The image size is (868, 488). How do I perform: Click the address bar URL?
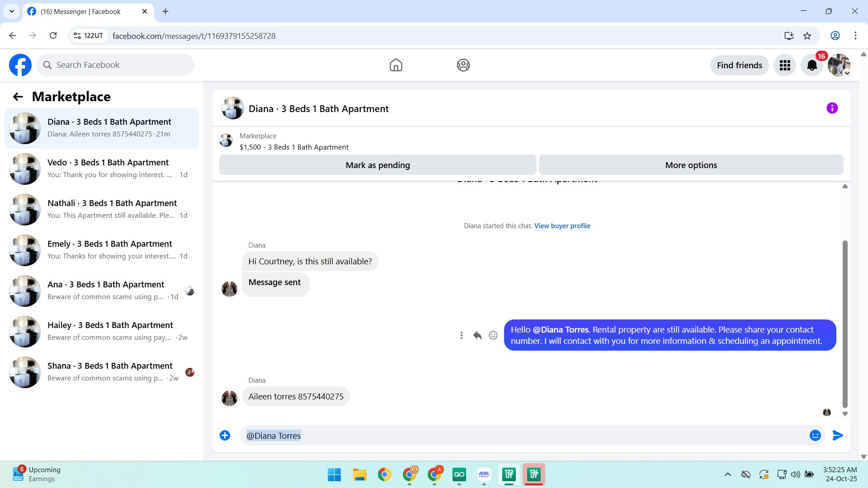click(194, 36)
